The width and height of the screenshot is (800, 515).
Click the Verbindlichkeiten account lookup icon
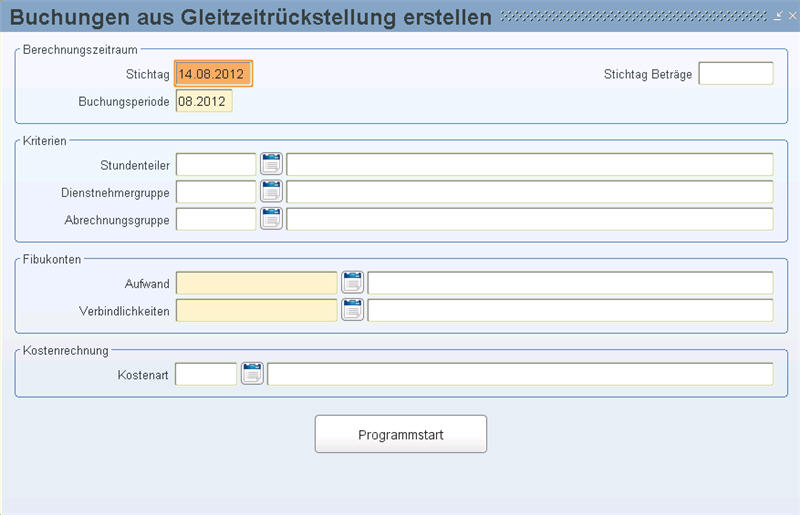[352, 310]
